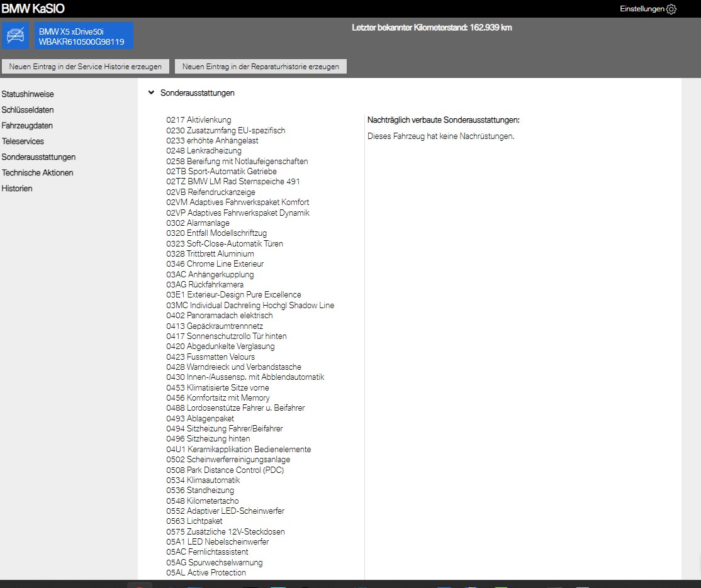Select 0494 Sitzheizung Fahrer/Beifahrer

pos(225,428)
